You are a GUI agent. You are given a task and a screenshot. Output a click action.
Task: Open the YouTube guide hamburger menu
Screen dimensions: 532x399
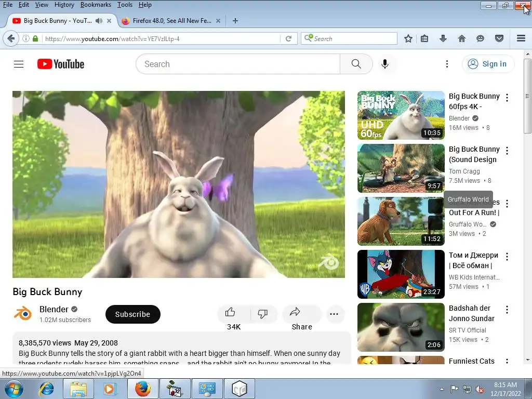click(x=19, y=64)
